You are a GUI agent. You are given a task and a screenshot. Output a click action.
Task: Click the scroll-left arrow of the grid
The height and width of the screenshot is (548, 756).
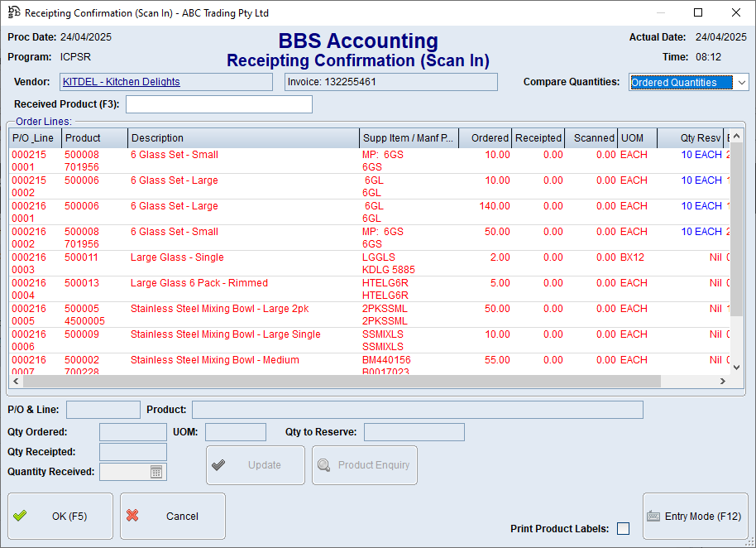17,381
